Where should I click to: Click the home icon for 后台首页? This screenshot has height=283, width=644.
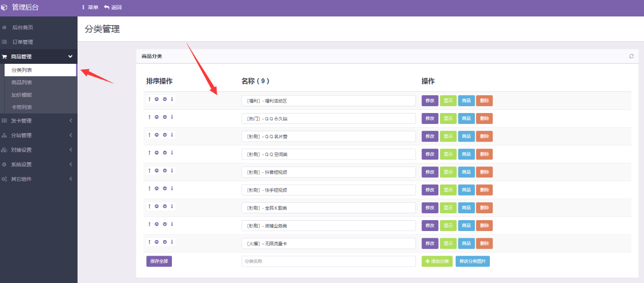pyautogui.click(x=5, y=27)
